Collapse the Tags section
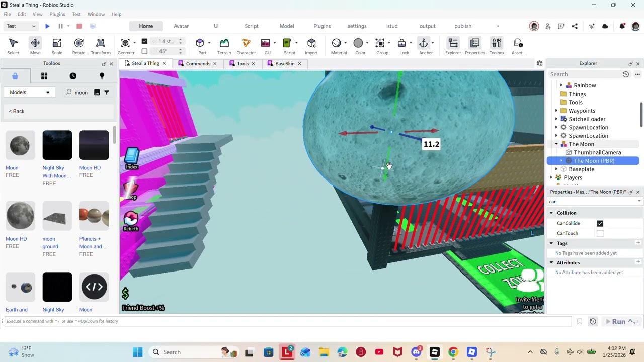Screen dimensions: 644x362 tap(551, 243)
